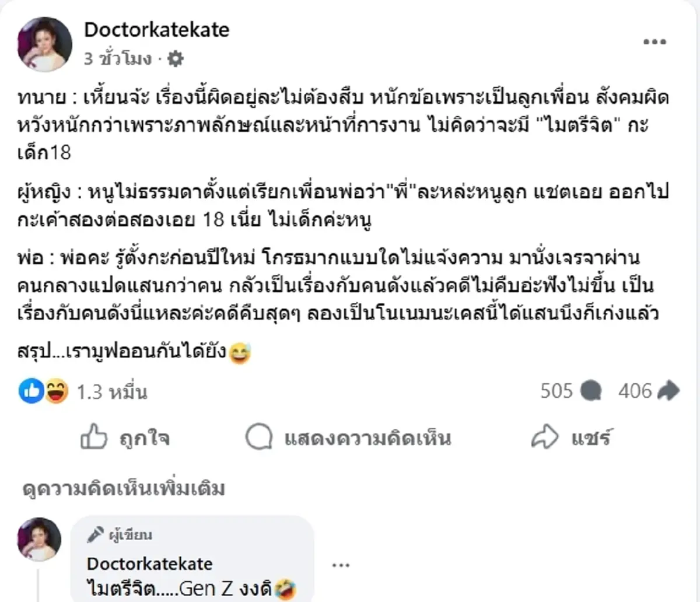Open the three-dot menu on Doctorkatekate's comment
This screenshot has height=602, width=700.
[341, 563]
